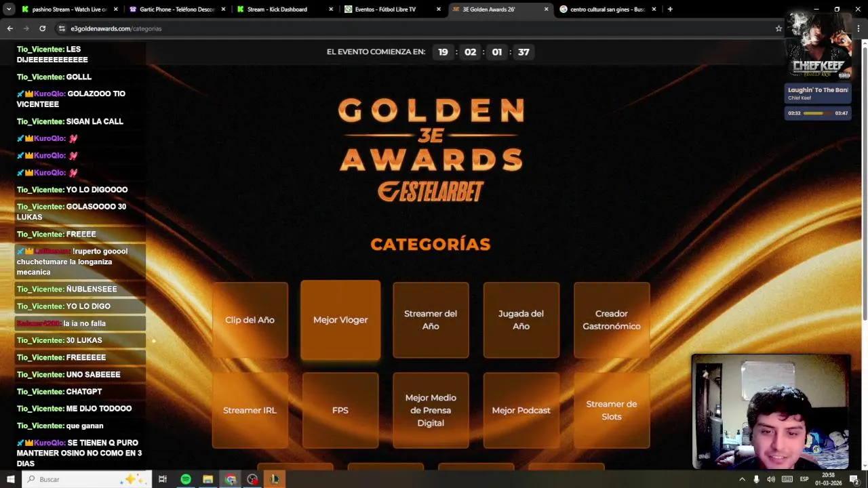The height and width of the screenshot is (488, 868).
Task: Open the clock and date flyout
Action: point(828,479)
